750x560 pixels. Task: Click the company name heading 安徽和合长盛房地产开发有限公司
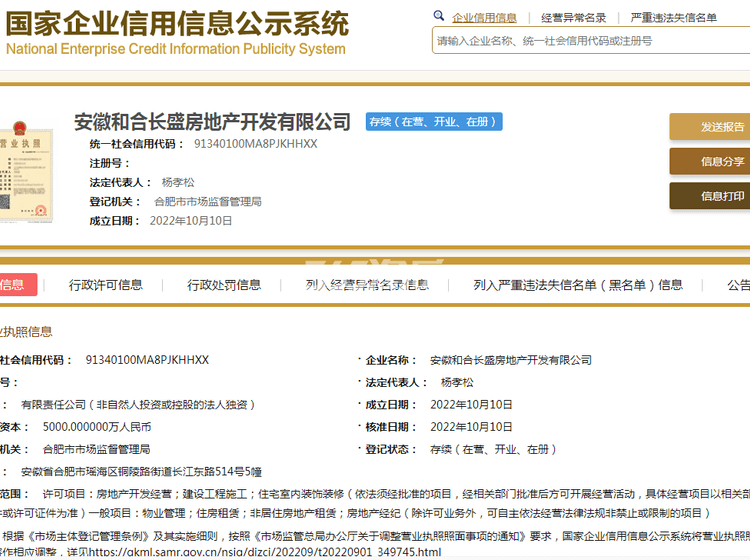[213, 122]
